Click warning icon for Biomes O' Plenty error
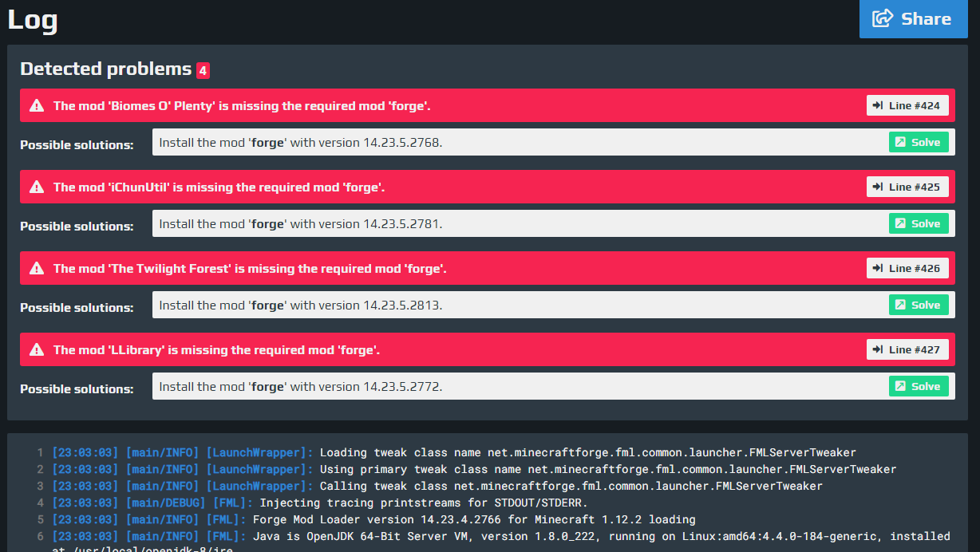 [x=37, y=105]
